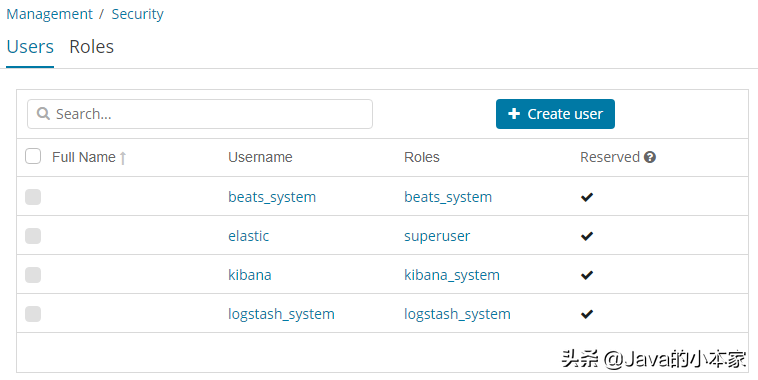Click the disabled checkbox in kibana row

click(x=33, y=275)
